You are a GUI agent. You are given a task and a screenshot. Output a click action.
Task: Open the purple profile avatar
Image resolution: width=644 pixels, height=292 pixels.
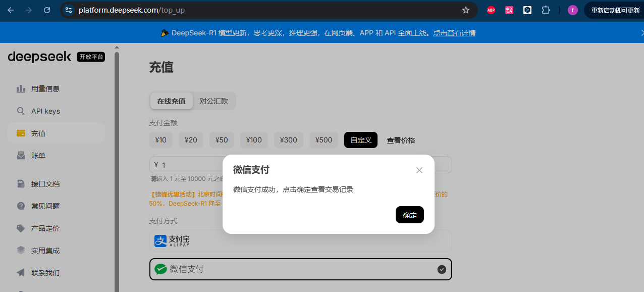coord(572,10)
